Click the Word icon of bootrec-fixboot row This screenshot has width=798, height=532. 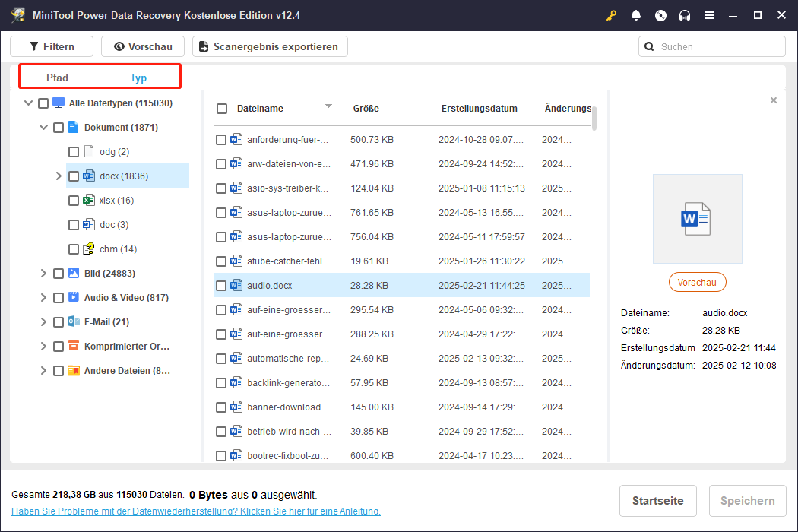click(x=236, y=456)
